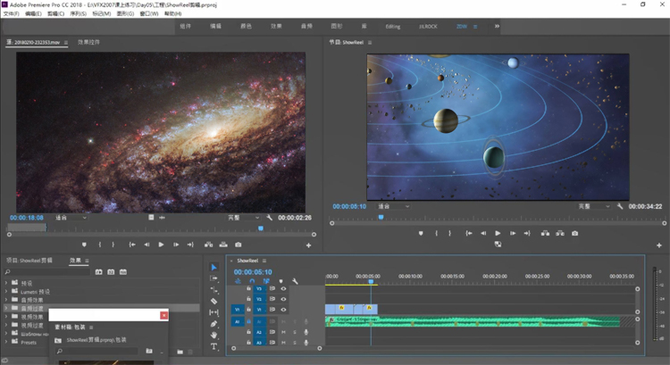Close the small popup with red X
The image size is (670, 365).
point(164,315)
